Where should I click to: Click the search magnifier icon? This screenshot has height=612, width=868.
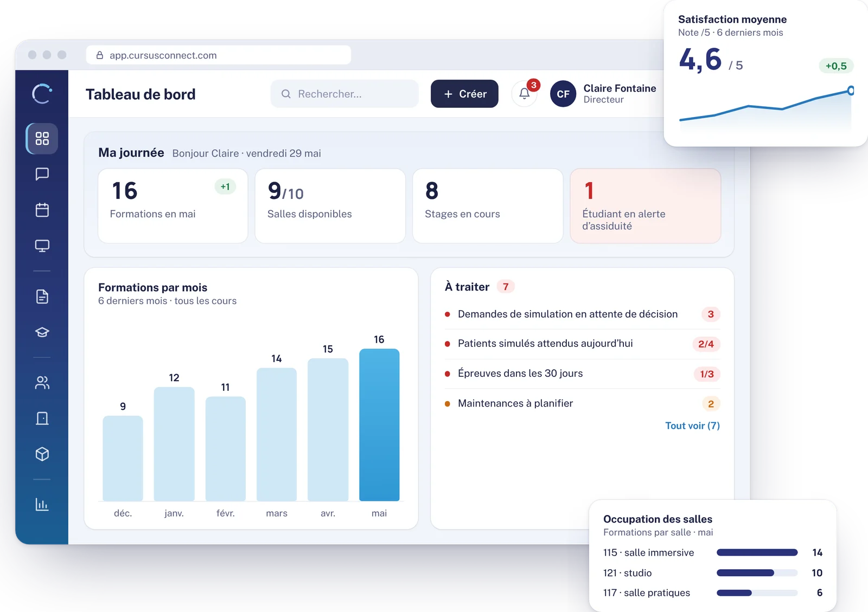click(286, 94)
